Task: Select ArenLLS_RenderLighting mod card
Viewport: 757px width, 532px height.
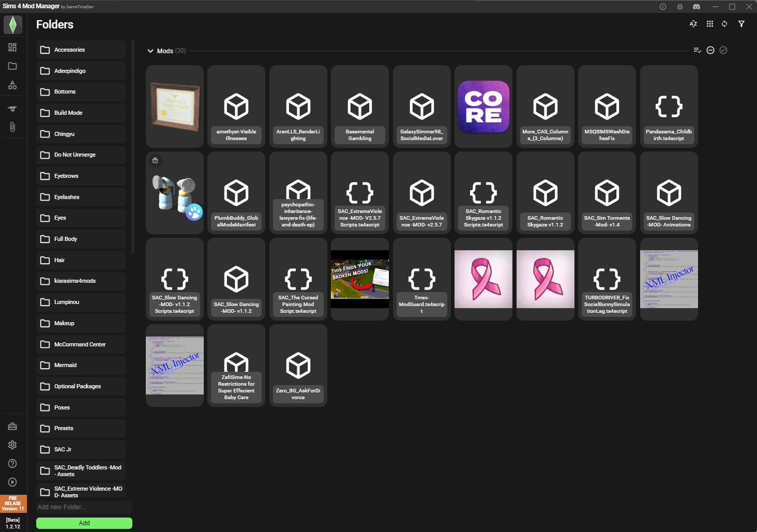Action: 298,107
